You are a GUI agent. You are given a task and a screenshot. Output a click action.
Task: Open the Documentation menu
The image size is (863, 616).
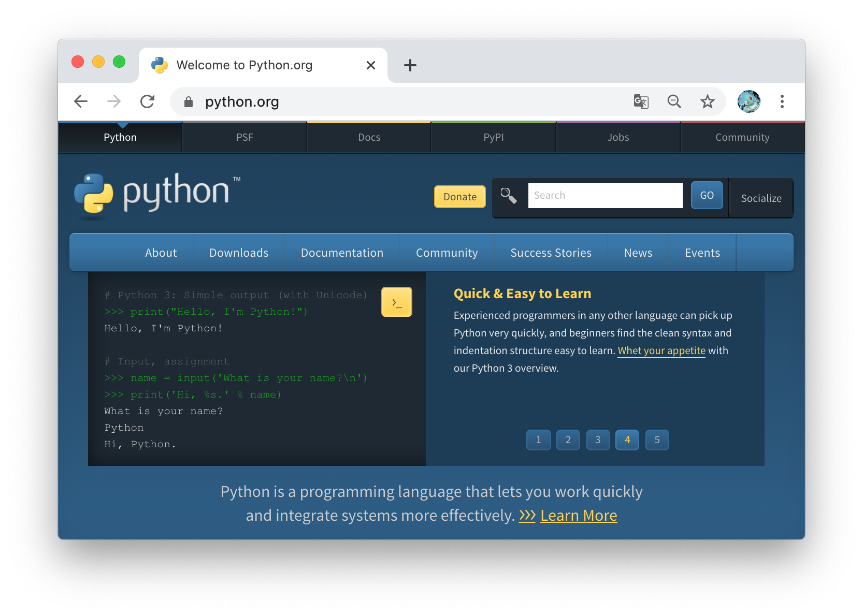(342, 253)
